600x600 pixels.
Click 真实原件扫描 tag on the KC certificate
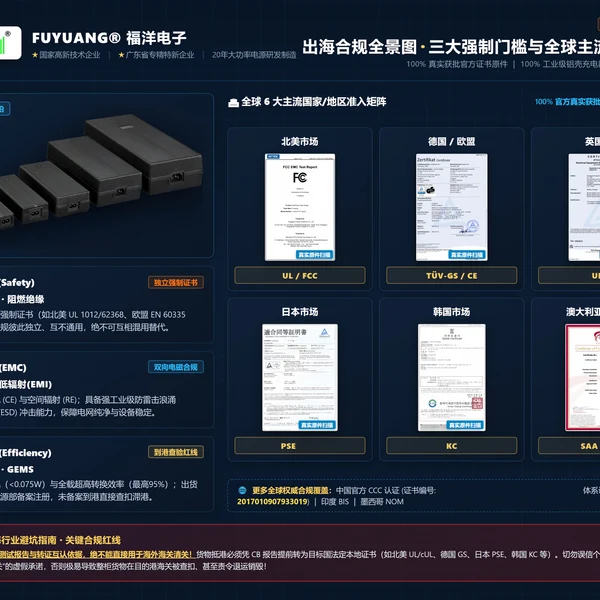point(465,425)
